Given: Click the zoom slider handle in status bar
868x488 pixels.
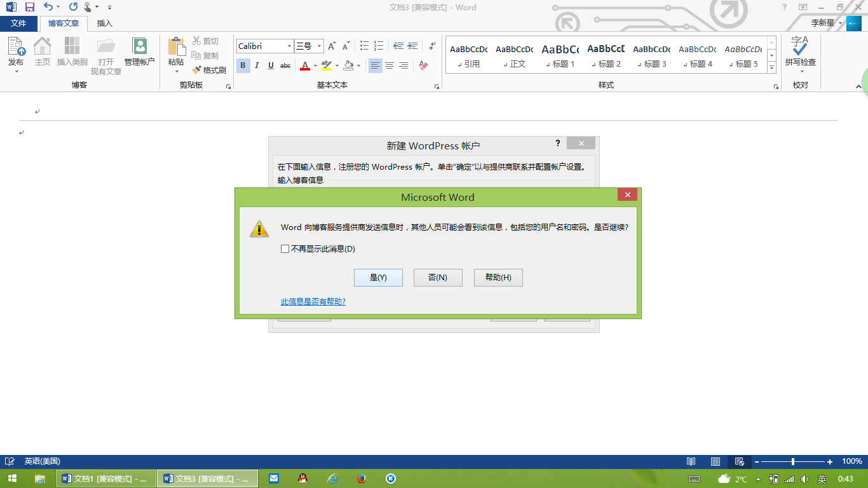Looking at the screenshot, I should click(x=793, y=461).
